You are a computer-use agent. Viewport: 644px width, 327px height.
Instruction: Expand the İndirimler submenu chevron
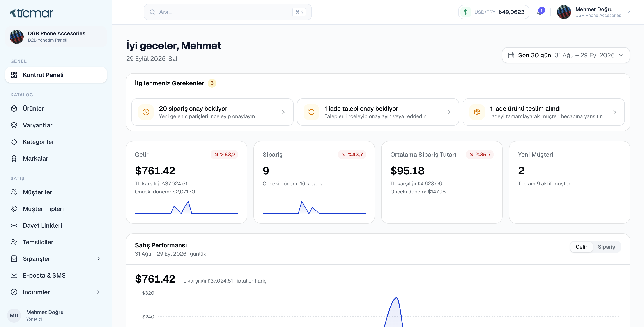[x=99, y=292]
